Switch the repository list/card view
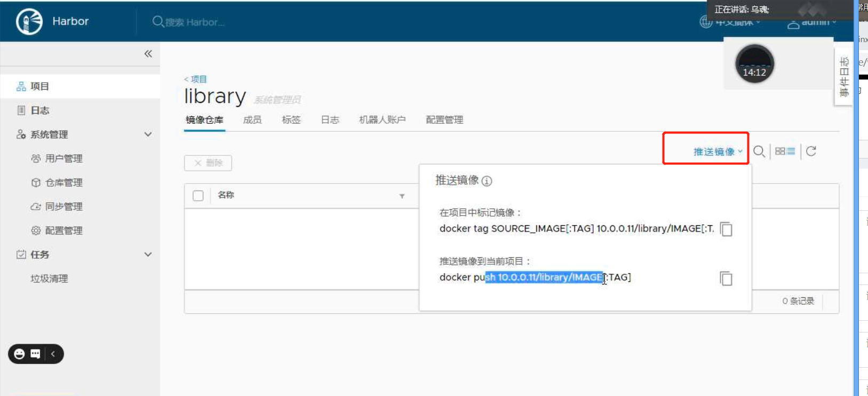 pyautogui.click(x=785, y=152)
